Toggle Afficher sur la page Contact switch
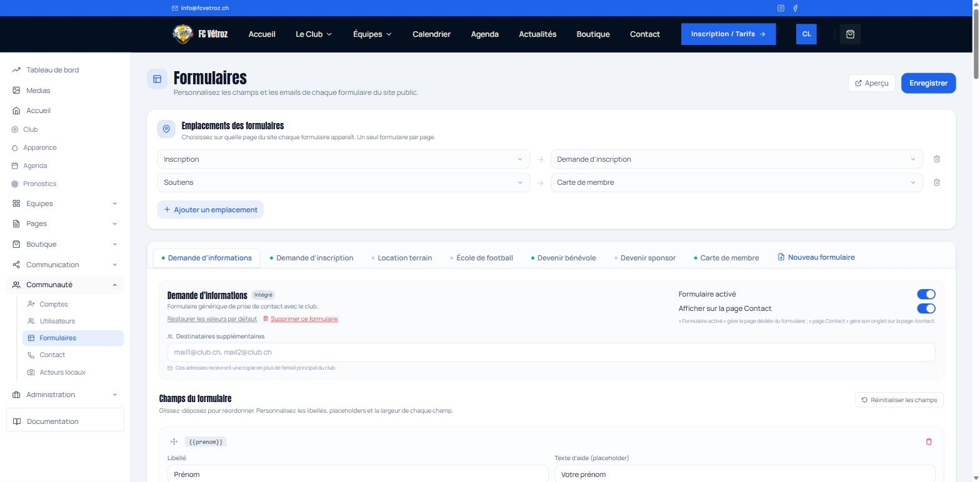This screenshot has height=482, width=980. pos(926,308)
